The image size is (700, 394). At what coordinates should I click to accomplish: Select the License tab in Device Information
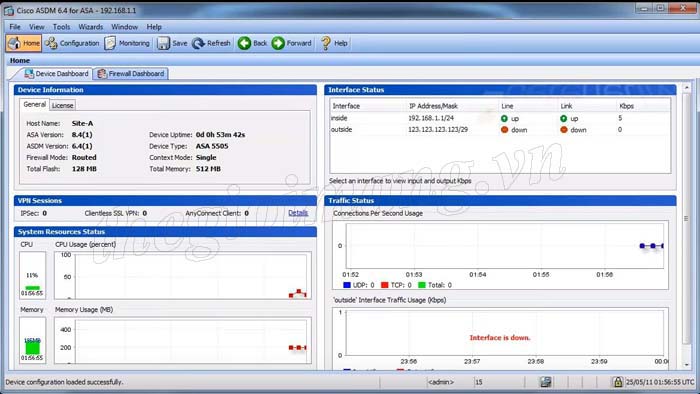click(x=62, y=105)
